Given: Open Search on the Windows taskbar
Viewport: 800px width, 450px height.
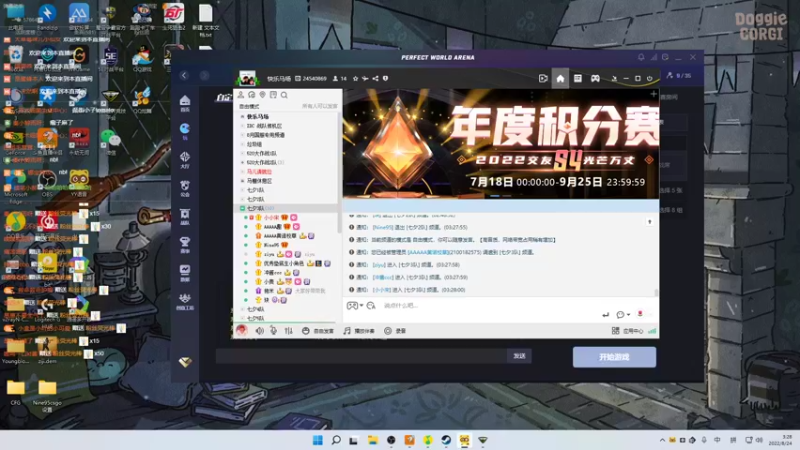Looking at the screenshot, I should (336, 440).
